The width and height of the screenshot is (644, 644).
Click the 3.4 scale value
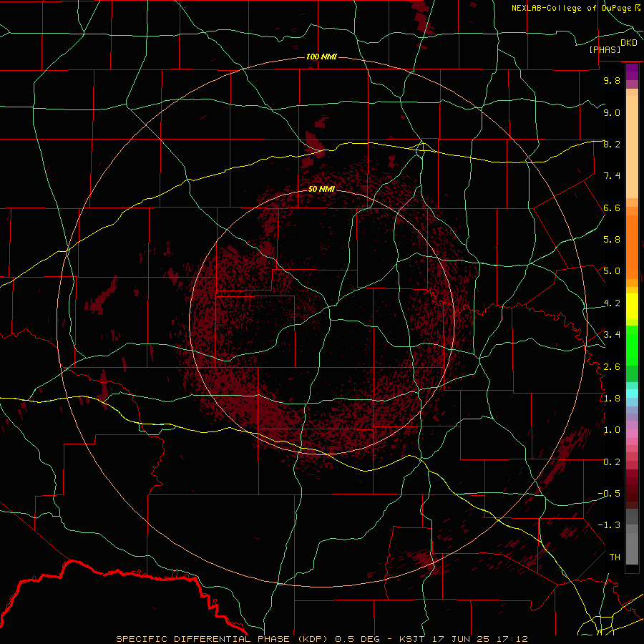612,335
